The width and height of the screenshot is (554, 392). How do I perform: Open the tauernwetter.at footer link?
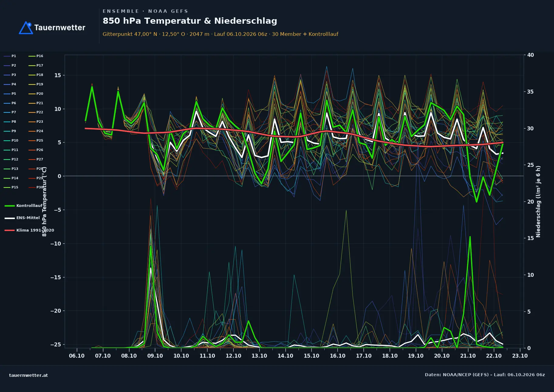[x=29, y=375]
